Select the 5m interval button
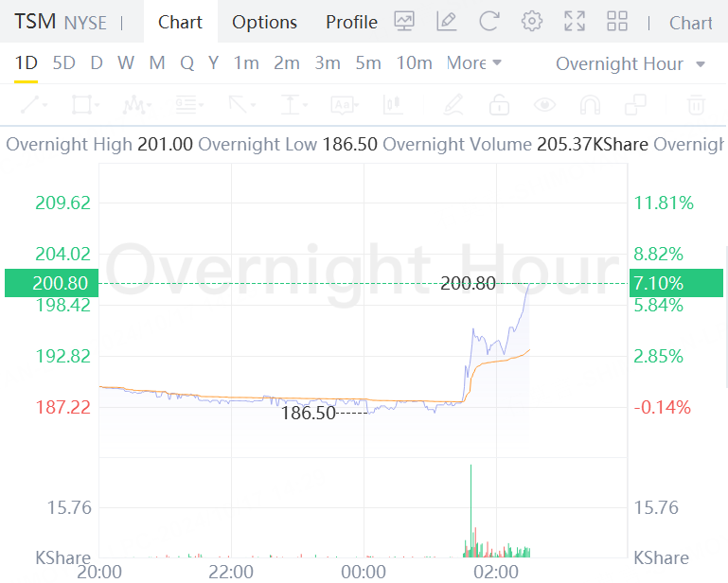Screen dimensions: 728x583 tap(368, 62)
